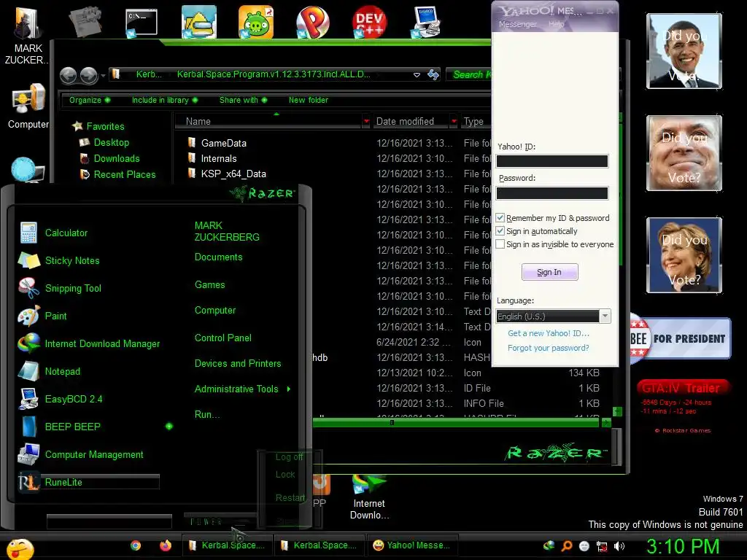
Task: Launch the Peggle P ball icon
Action: tap(312, 22)
